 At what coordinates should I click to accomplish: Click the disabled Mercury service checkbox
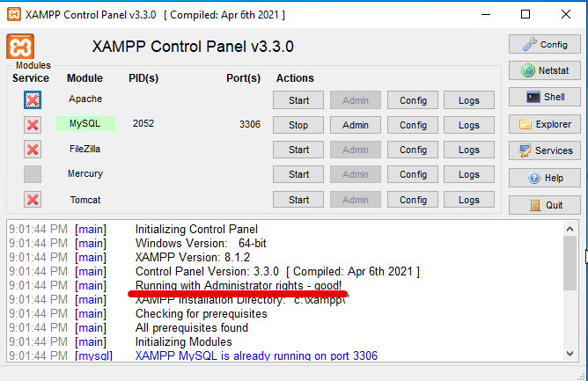coord(33,174)
